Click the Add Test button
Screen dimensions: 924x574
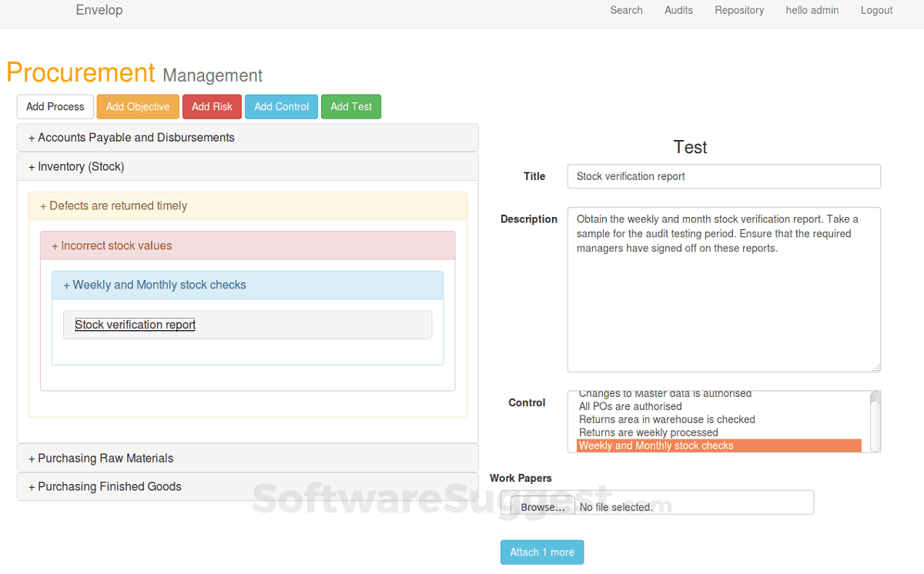pyautogui.click(x=350, y=106)
